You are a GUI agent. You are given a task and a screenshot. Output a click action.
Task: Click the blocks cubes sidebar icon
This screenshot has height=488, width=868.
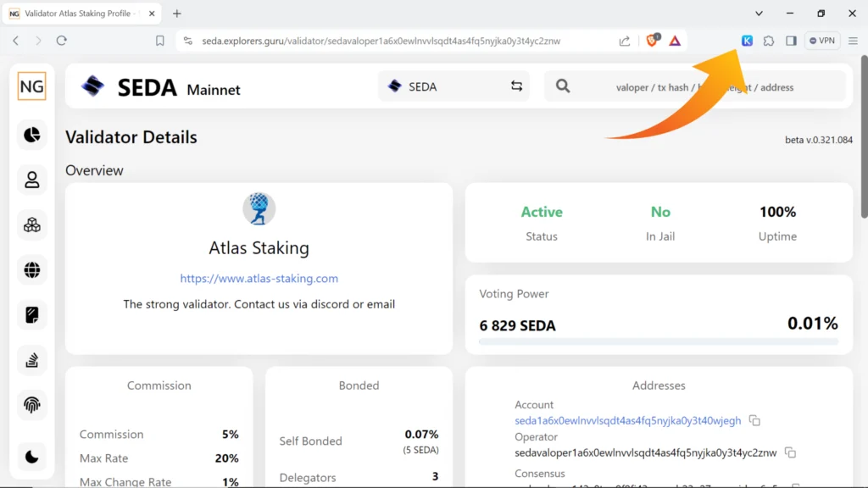tap(32, 225)
